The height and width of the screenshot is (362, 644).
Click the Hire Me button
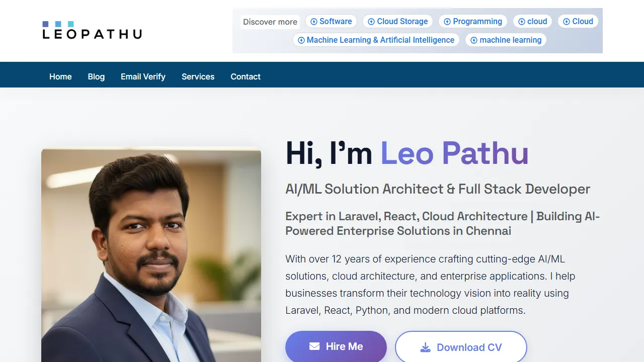tap(336, 346)
